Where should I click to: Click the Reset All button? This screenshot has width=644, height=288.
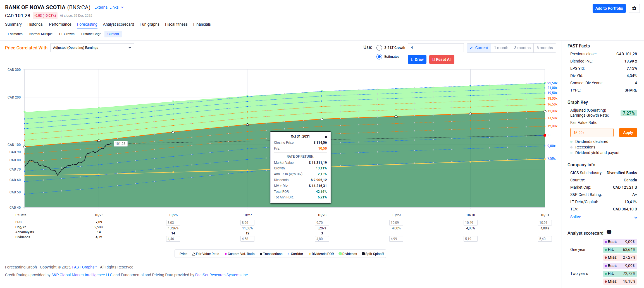coord(442,59)
